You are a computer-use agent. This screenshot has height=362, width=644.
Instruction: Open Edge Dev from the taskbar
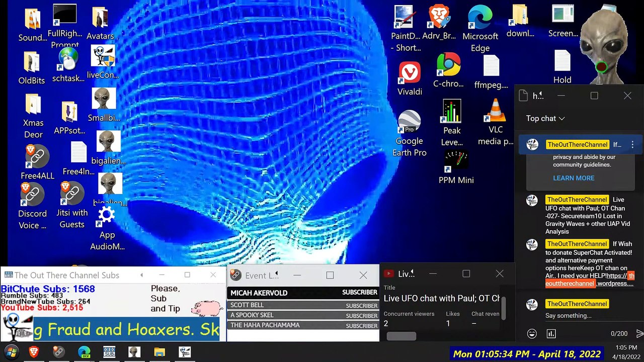tap(84, 352)
